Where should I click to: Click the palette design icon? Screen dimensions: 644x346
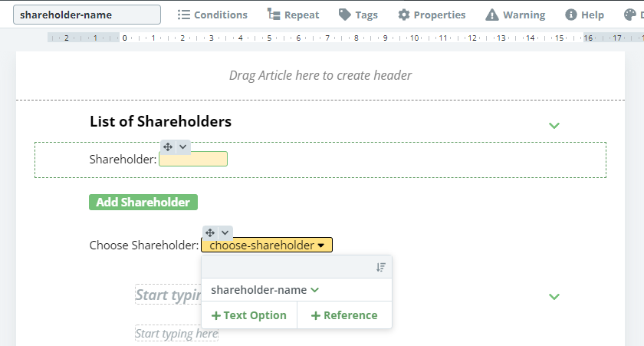pos(629,15)
